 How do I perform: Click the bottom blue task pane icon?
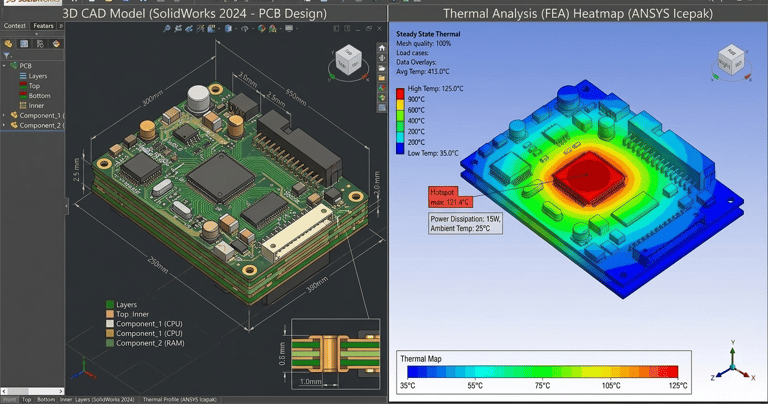pos(382,108)
